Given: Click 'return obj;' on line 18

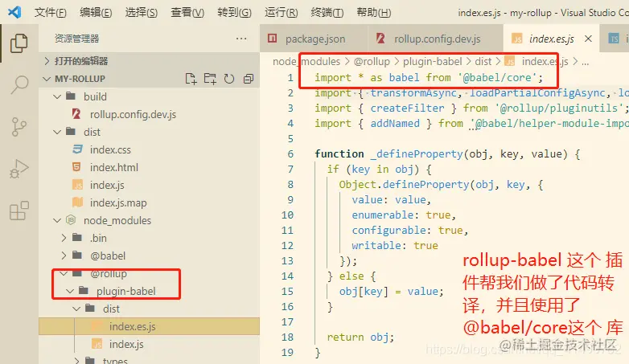Looking at the screenshot, I should pos(360,337).
